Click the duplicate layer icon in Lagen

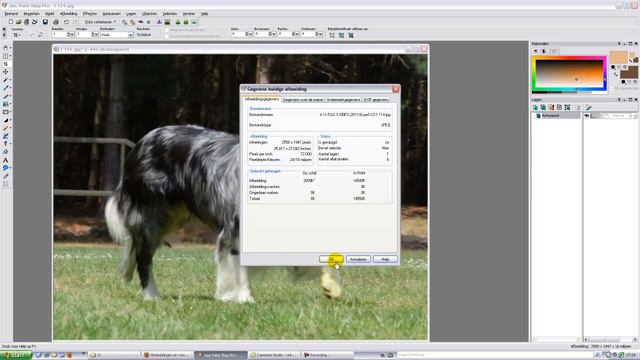(x=559, y=107)
